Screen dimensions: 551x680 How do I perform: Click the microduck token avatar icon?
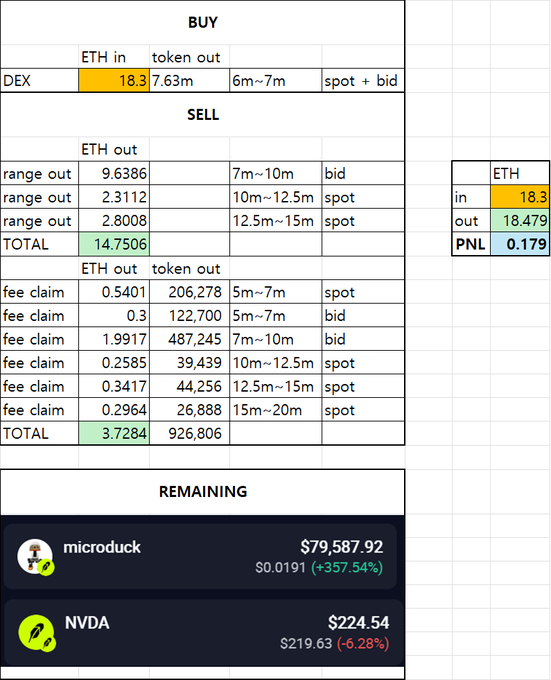coord(35,557)
